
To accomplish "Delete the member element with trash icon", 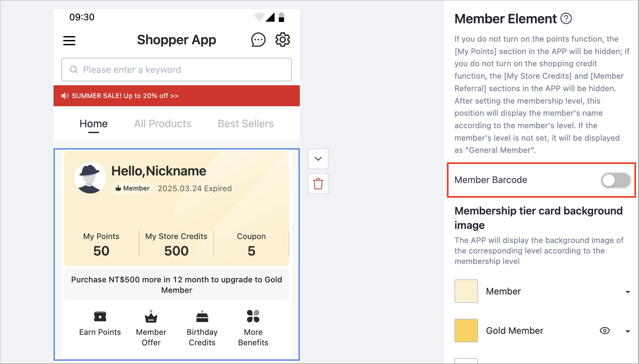I will 318,184.
